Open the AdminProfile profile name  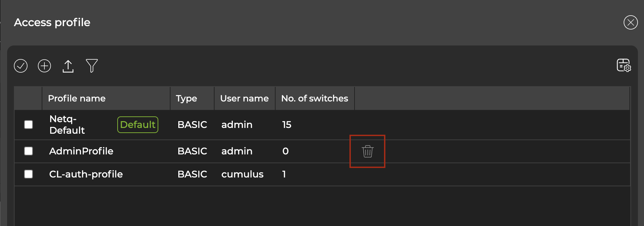(x=81, y=151)
